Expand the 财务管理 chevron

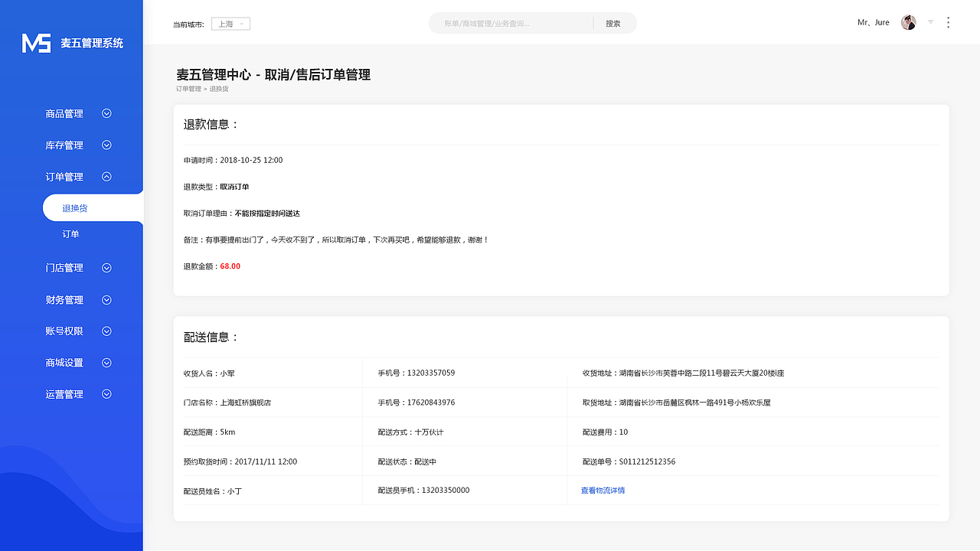[x=107, y=300]
